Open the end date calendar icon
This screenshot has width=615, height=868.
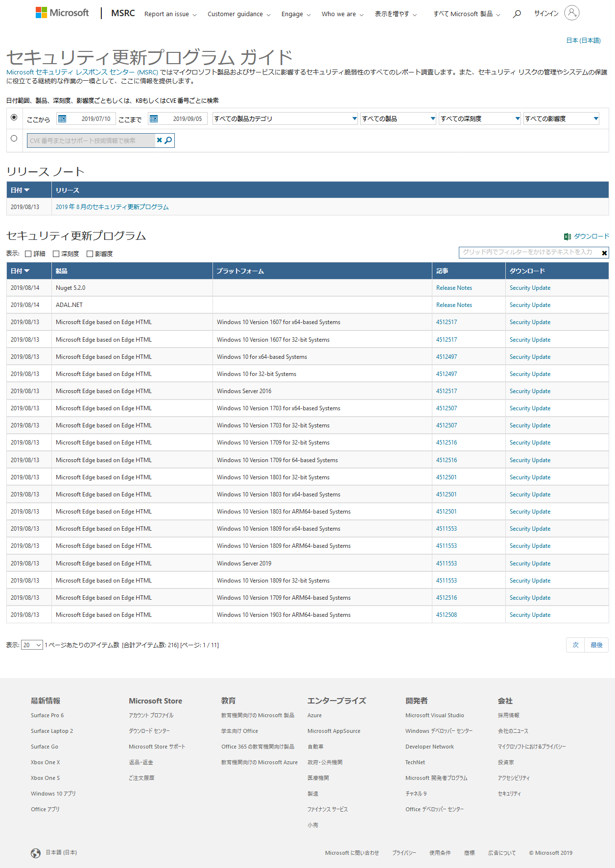point(154,118)
